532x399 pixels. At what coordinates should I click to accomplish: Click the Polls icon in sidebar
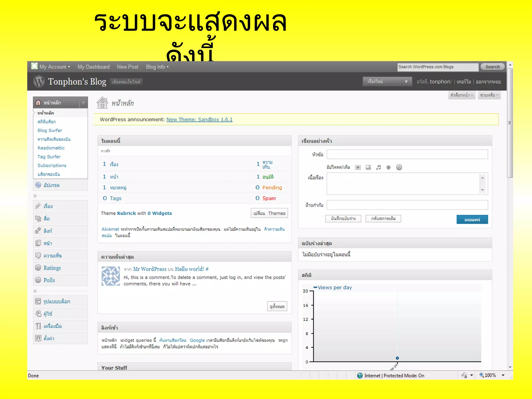[38, 280]
